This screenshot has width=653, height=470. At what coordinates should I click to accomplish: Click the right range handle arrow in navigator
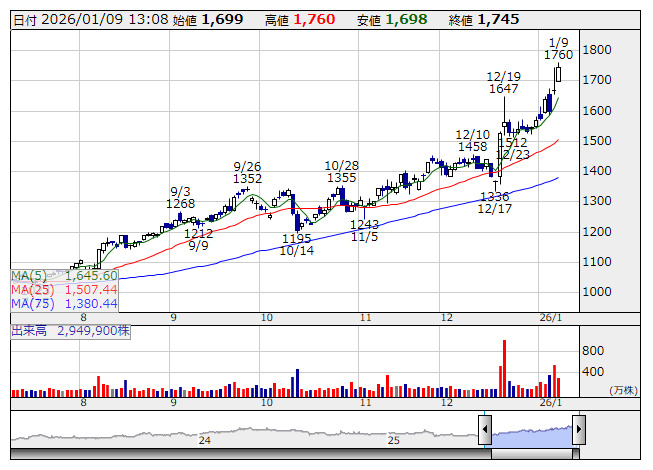point(578,431)
